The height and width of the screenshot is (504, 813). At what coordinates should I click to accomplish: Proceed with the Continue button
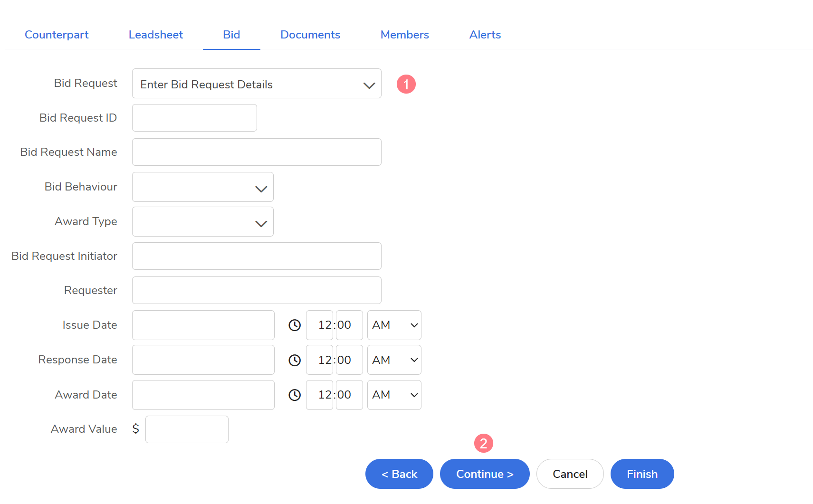[485, 474]
